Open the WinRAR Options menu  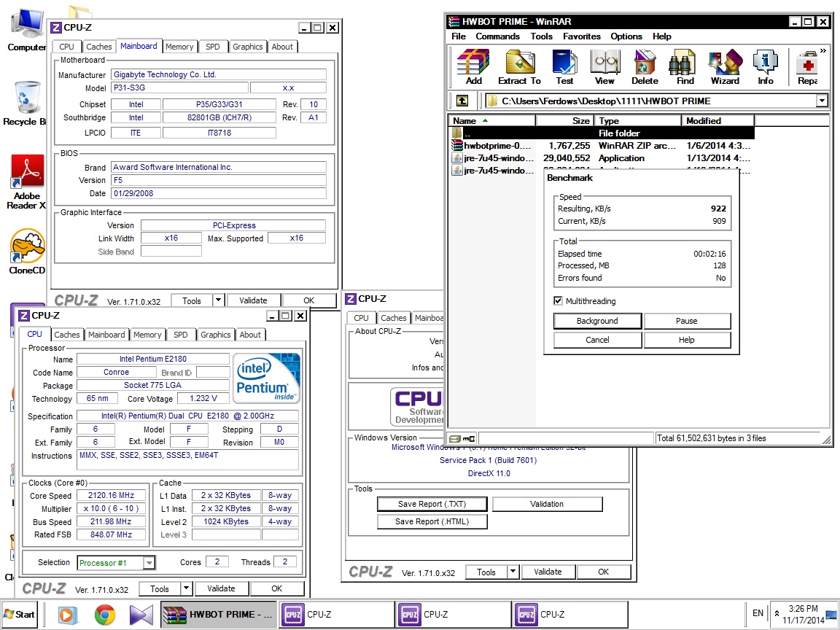626,36
